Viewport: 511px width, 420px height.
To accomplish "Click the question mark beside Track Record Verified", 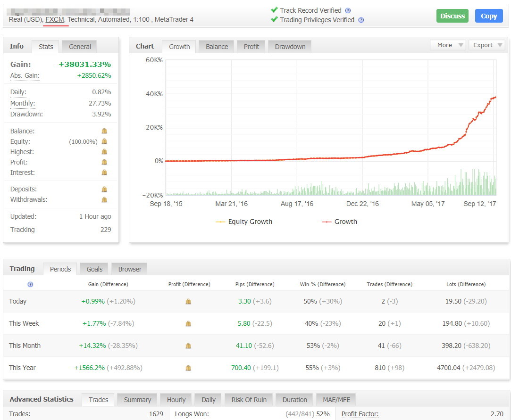I will click(x=347, y=10).
